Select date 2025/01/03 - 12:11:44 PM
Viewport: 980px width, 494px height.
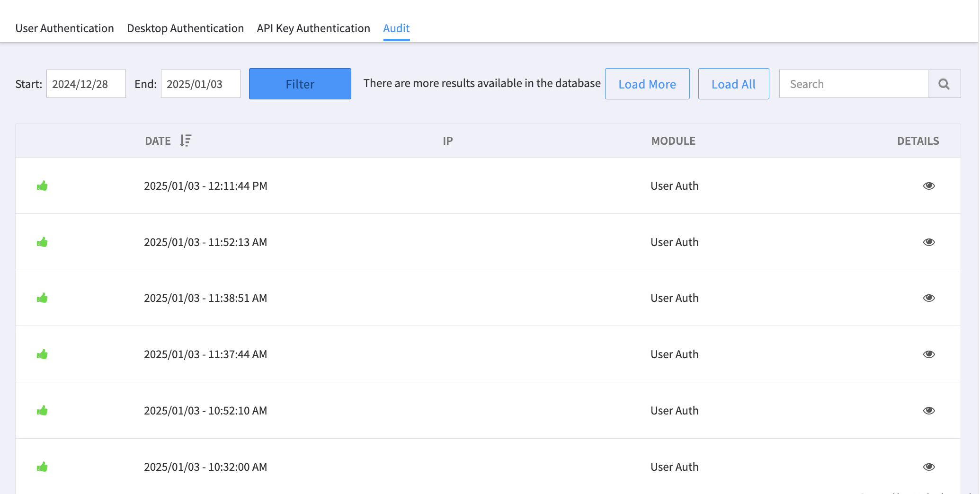(x=205, y=186)
